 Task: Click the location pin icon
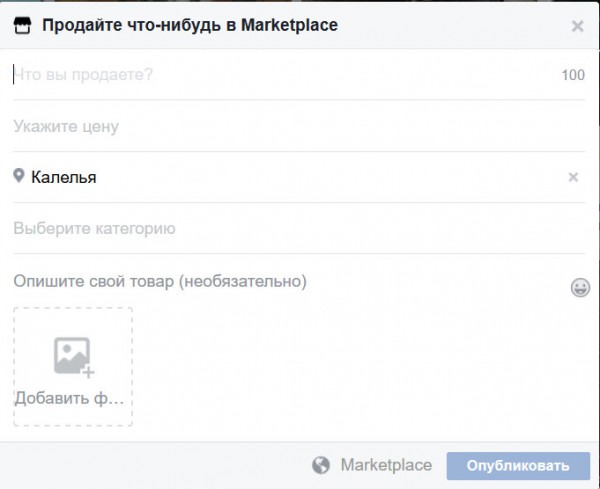coord(19,176)
